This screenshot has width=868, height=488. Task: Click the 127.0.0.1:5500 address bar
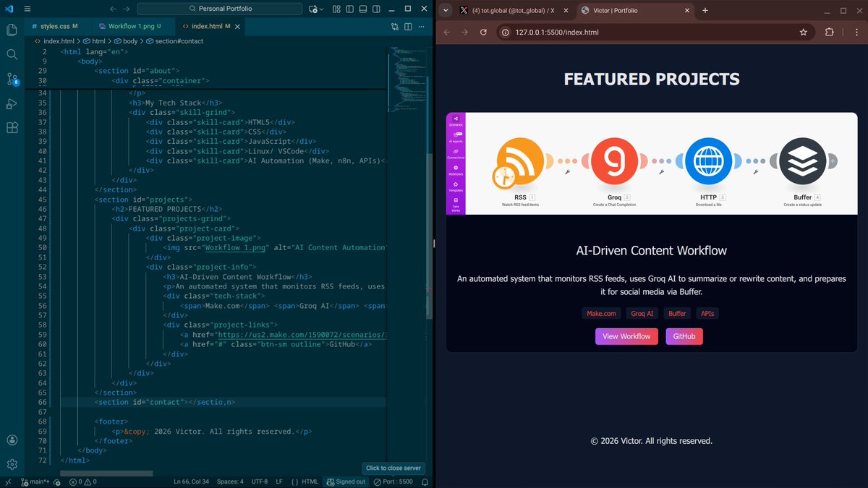click(x=655, y=33)
